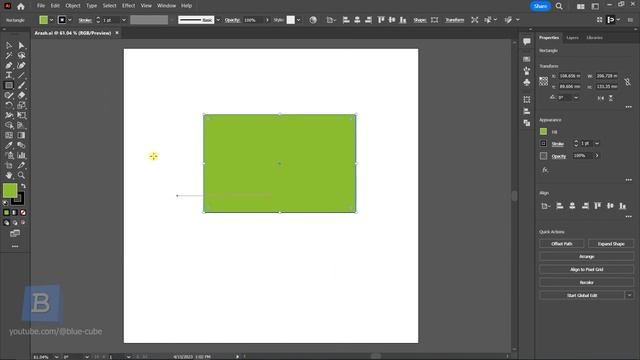Image resolution: width=640 pixels, height=360 pixels.
Task: Close the document tab
Action: coord(117,33)
